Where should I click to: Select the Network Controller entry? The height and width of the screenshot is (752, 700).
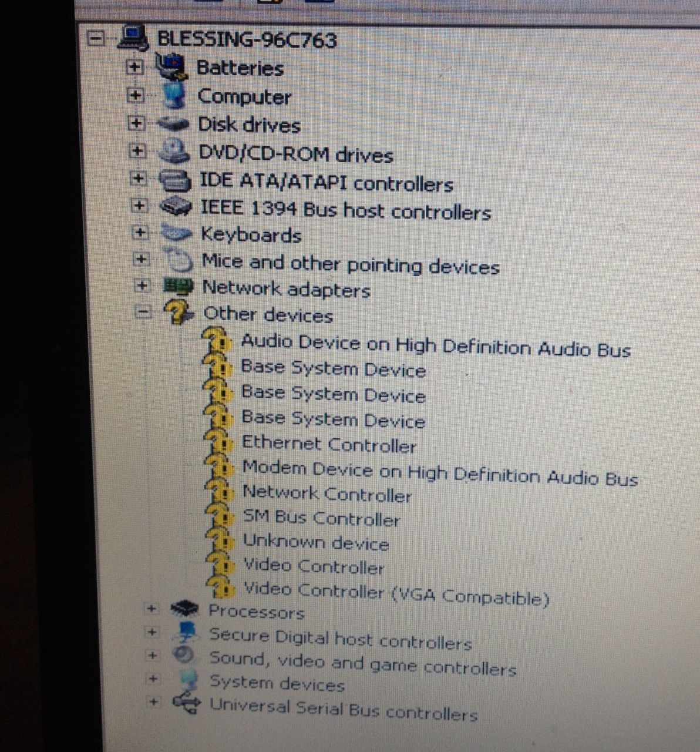(328, 494)
